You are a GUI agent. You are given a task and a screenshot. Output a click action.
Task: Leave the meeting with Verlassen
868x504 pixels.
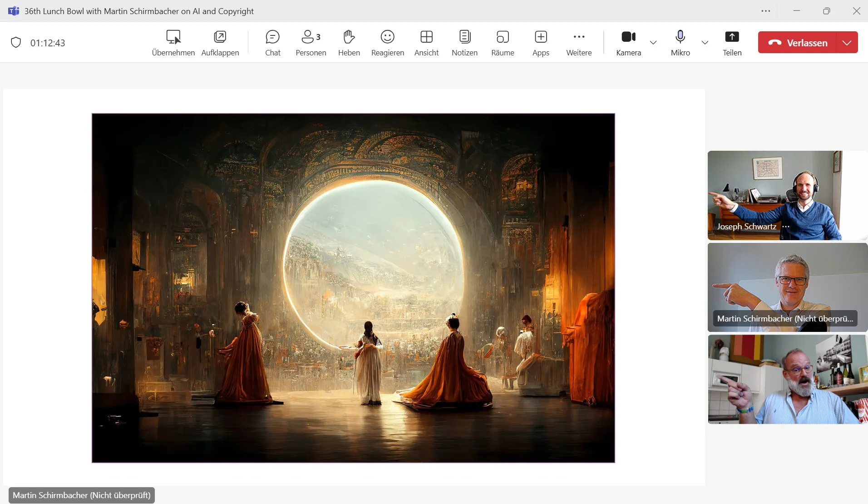coord(798,43)
